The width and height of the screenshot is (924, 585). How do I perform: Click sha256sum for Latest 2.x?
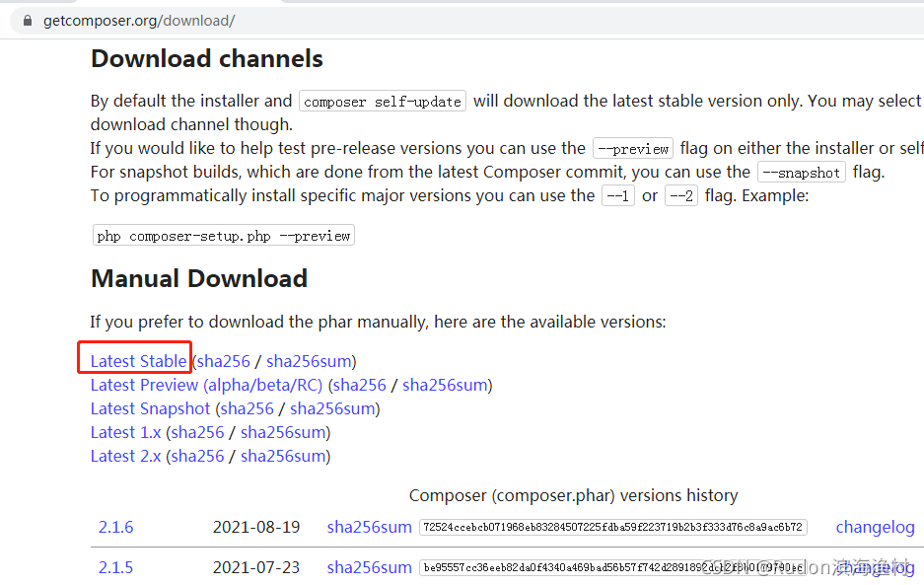283,455
